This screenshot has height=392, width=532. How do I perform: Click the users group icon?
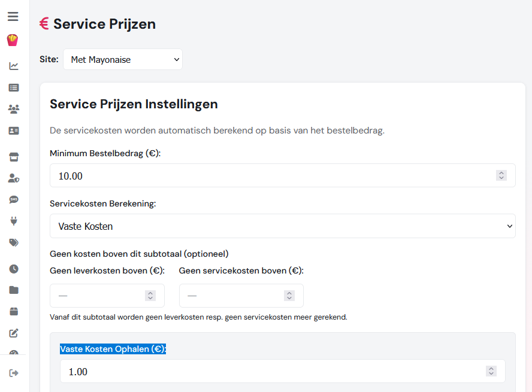click(13, 109)
